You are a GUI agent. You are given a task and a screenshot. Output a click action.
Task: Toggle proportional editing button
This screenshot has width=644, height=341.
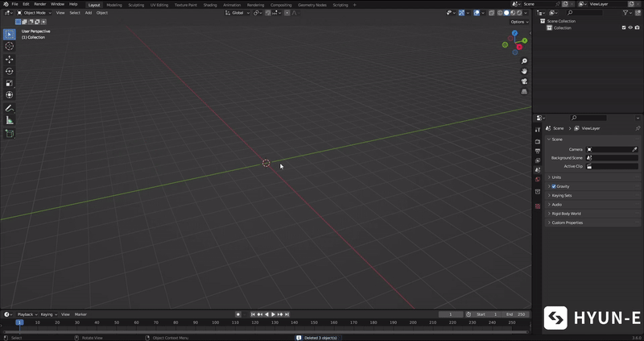(287, 13)
